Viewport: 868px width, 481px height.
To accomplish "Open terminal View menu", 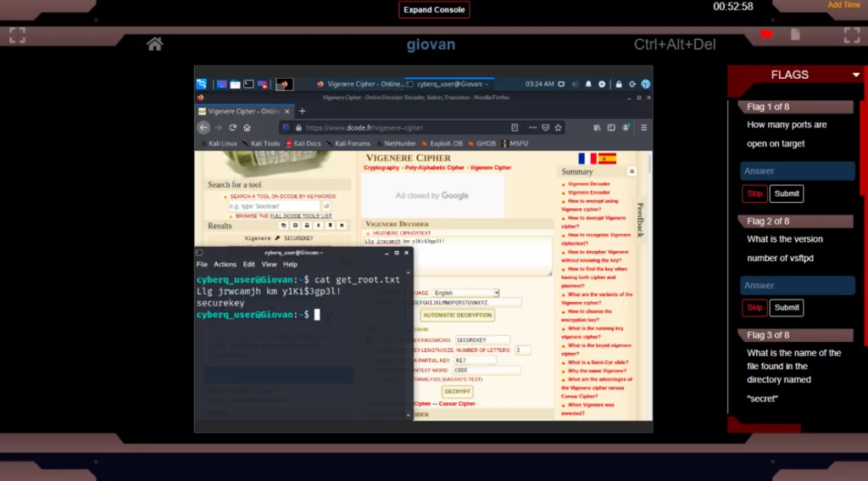I will click(269, 265).
